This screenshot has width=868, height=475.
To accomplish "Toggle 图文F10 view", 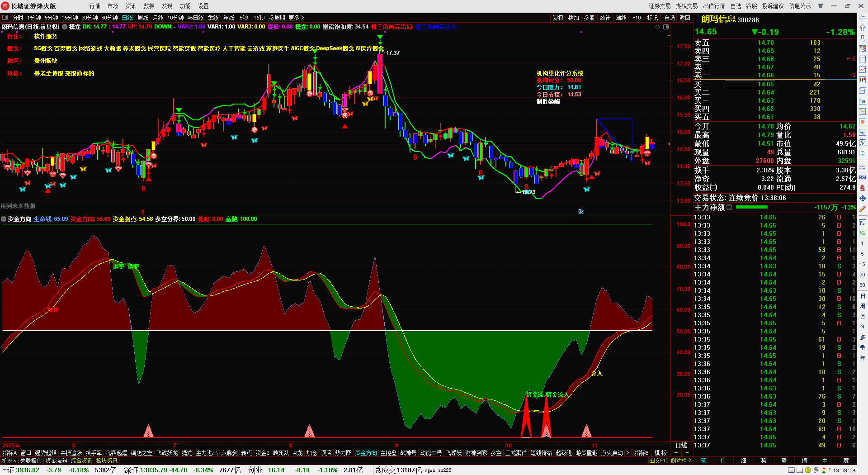I will point(659,461).
